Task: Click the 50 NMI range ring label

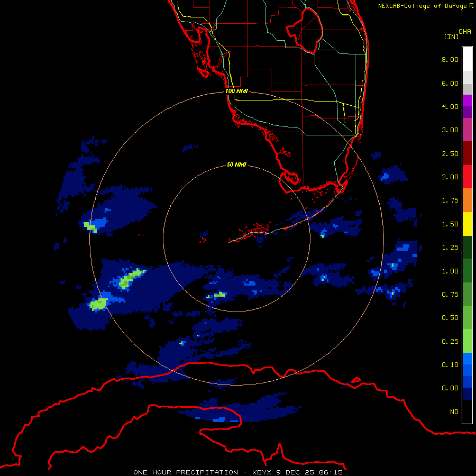Action: click(236, 164)
